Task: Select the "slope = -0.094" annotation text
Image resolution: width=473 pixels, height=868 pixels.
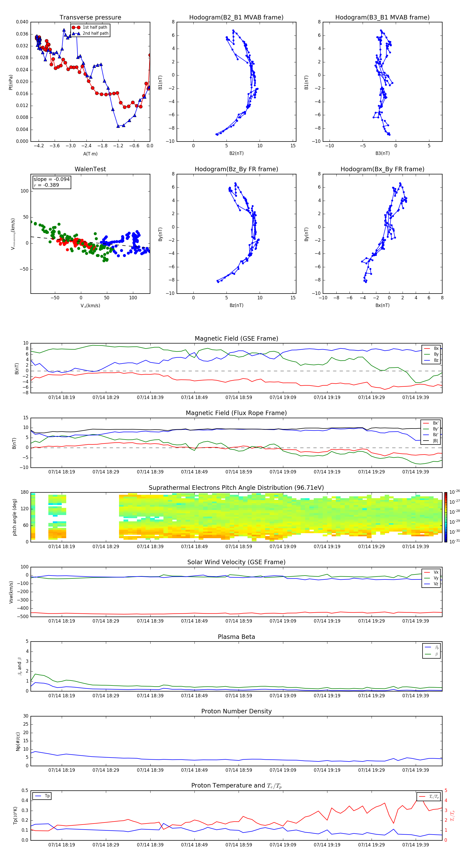Action: (52, 179)
